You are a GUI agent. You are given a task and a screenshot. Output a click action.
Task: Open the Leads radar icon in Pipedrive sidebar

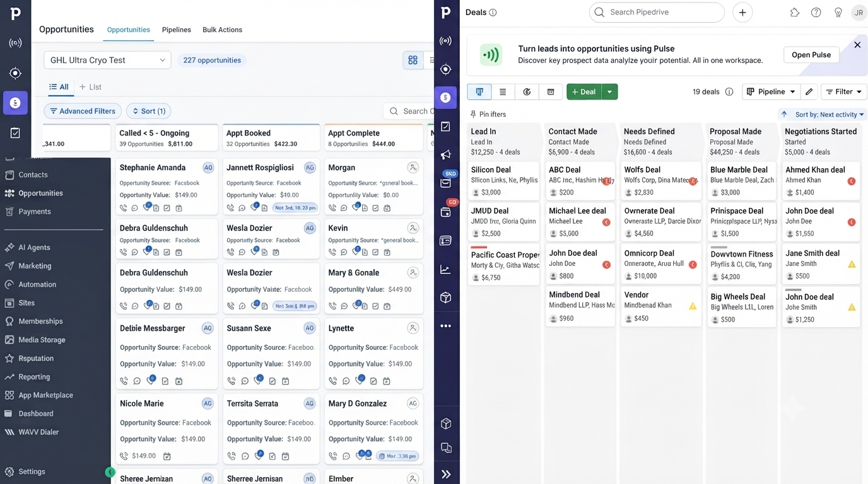point(446,41)
